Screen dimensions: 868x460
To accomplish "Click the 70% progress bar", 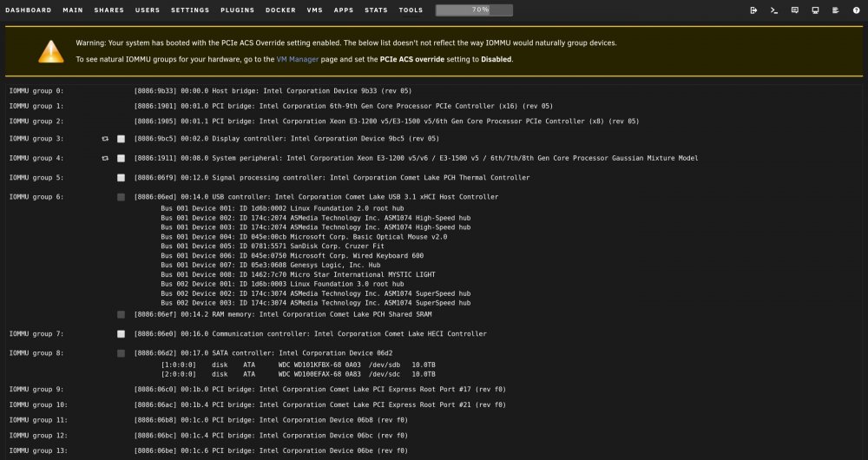I will pyautogui.click(x=475, y=10).
